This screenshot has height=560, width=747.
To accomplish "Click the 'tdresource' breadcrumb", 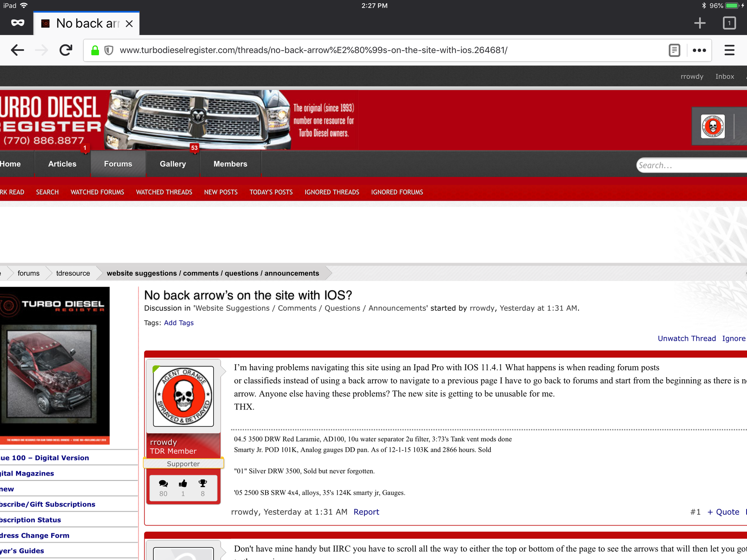I will pos(73,273).
